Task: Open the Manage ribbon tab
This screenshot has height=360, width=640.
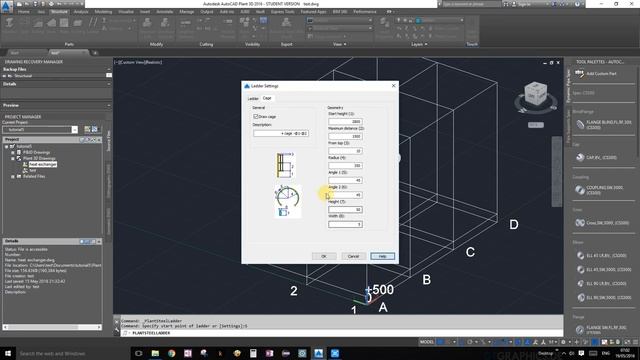Action: point(187,12)
